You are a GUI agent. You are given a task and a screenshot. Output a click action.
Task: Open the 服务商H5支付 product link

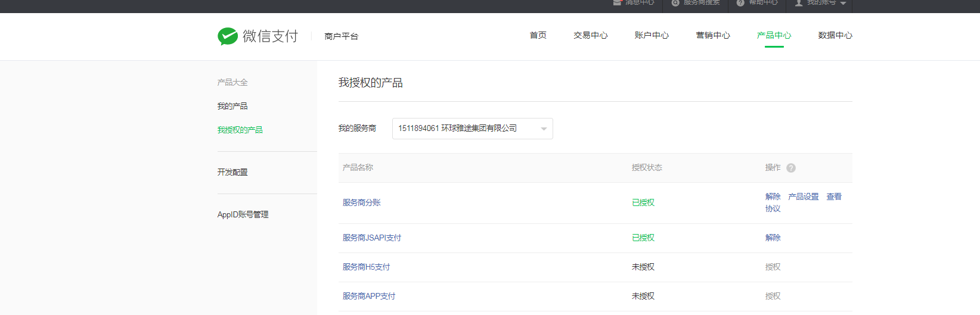(366, 267)
